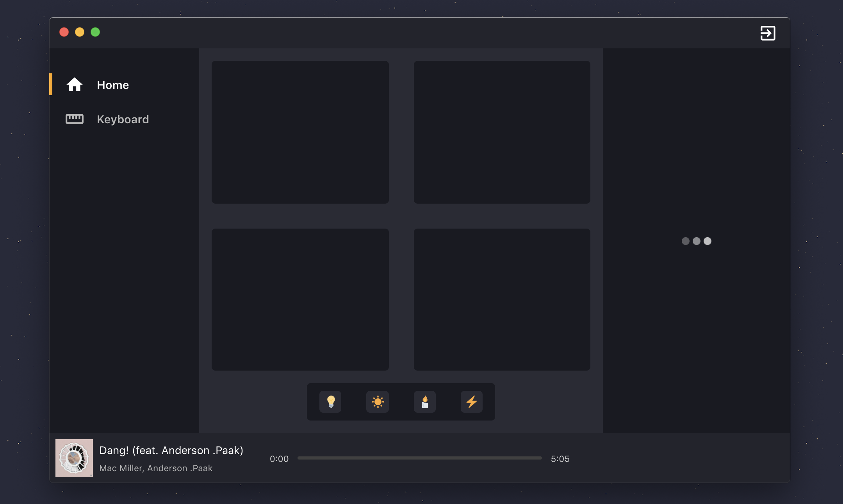The height and width of the screenshot is (504, 843).
Task: Select the lightning bolt lighting effect
Action: [472, 402]
